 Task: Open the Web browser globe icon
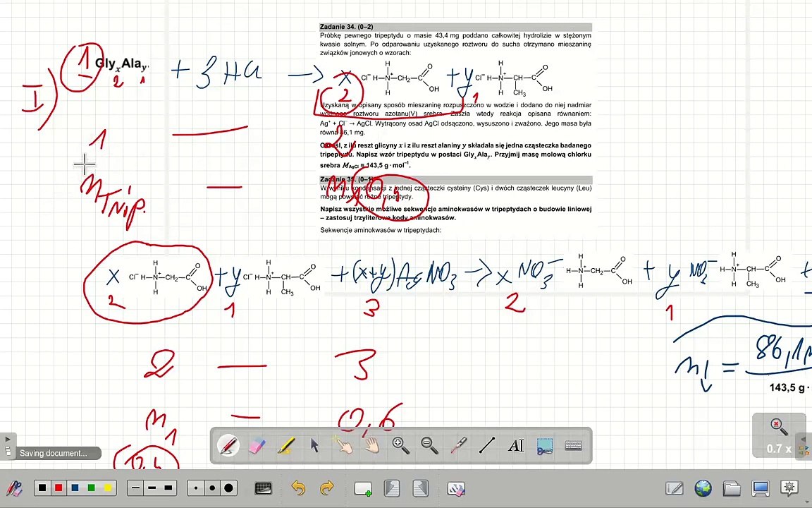(x=703, y=488)
